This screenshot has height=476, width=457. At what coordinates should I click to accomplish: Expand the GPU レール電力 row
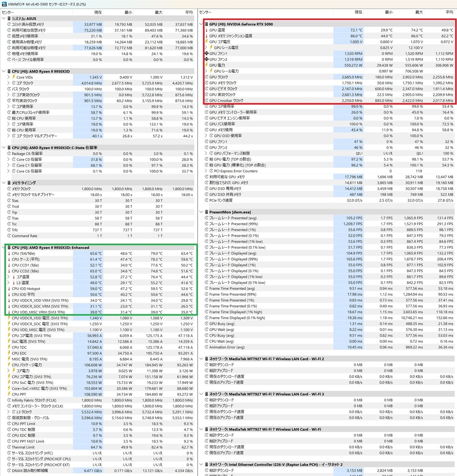[x=206, y=71]
